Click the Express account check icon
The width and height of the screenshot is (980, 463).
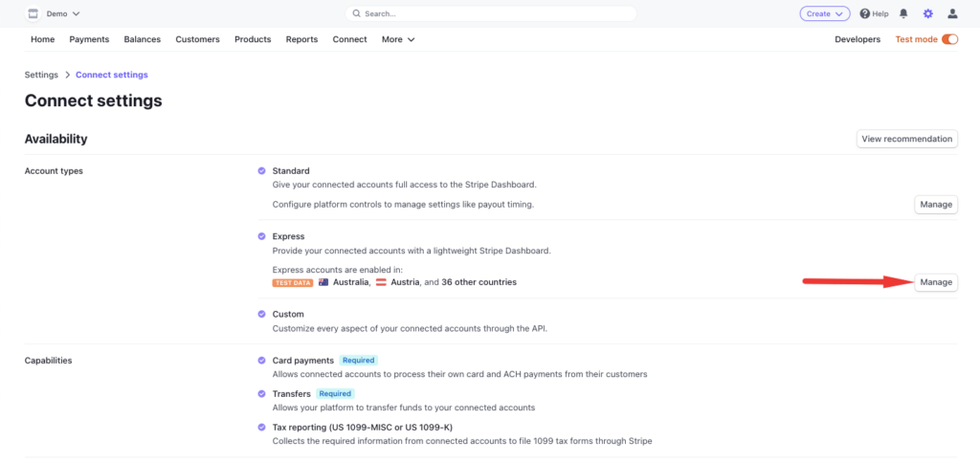click(x=261, y=236)
